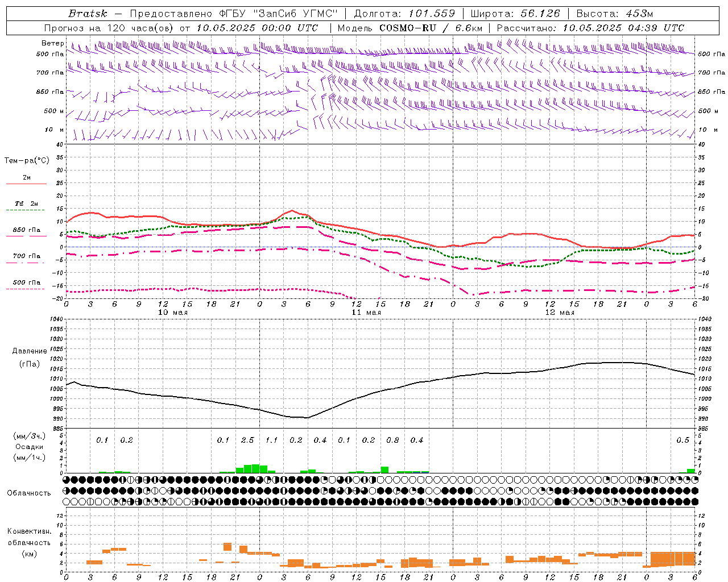The height and width of the screenshot is (582, 728).
Task: Click the 1.1 precipitation value
Action: [271, 440]
